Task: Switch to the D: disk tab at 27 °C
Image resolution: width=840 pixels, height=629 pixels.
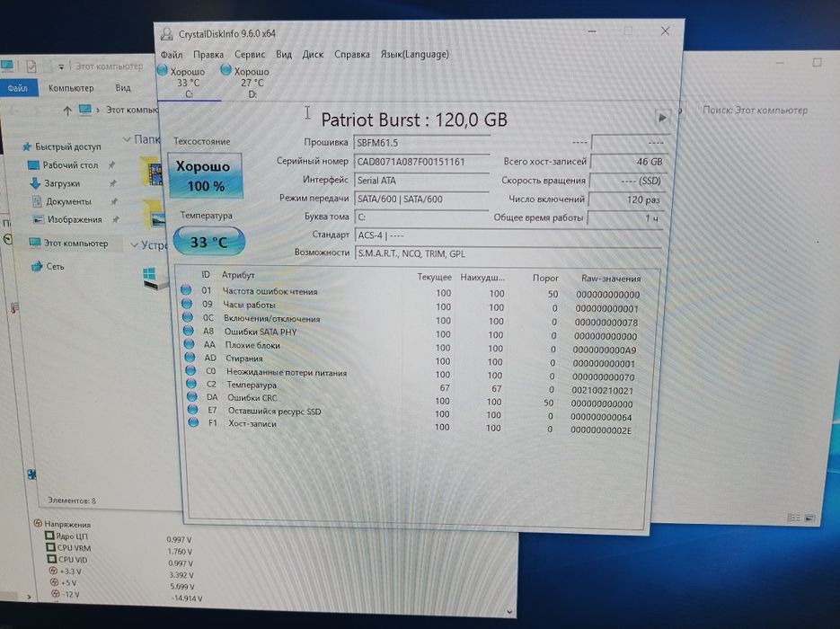Action: point(252,82)
